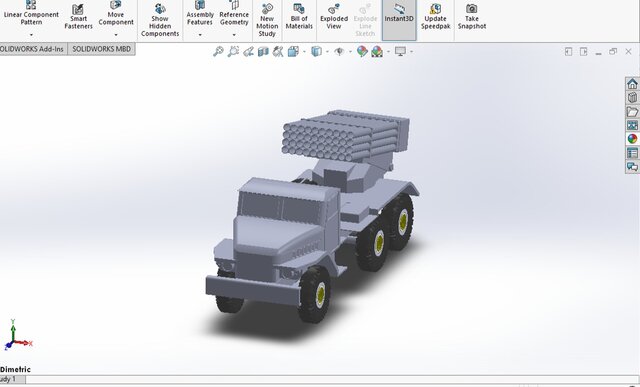
Task: Select Zoom to Area tool
Action: pyautogui.click(x=233, y=51)
